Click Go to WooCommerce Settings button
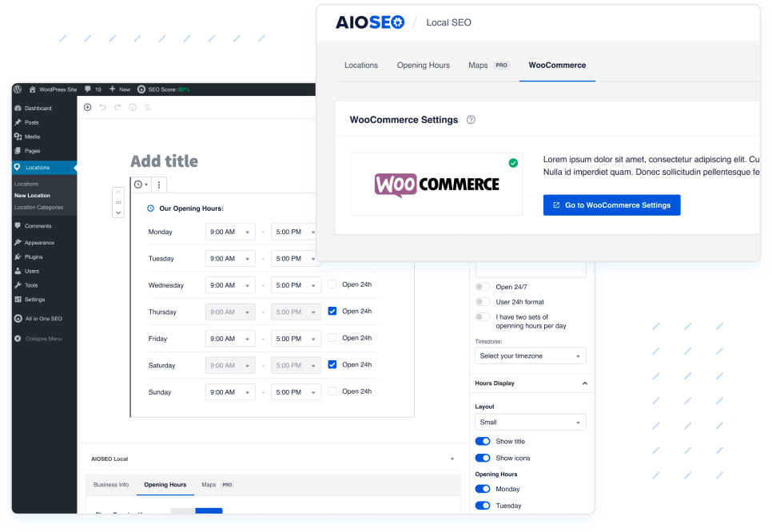 coord(611,205)
